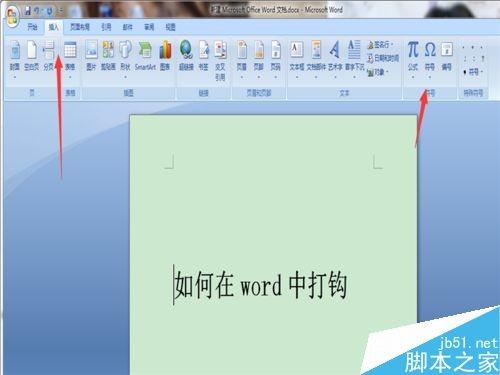500x375 pixels.
Task: Open the 页脚 (Footer) dropdown
Action: tap(259, 59)
